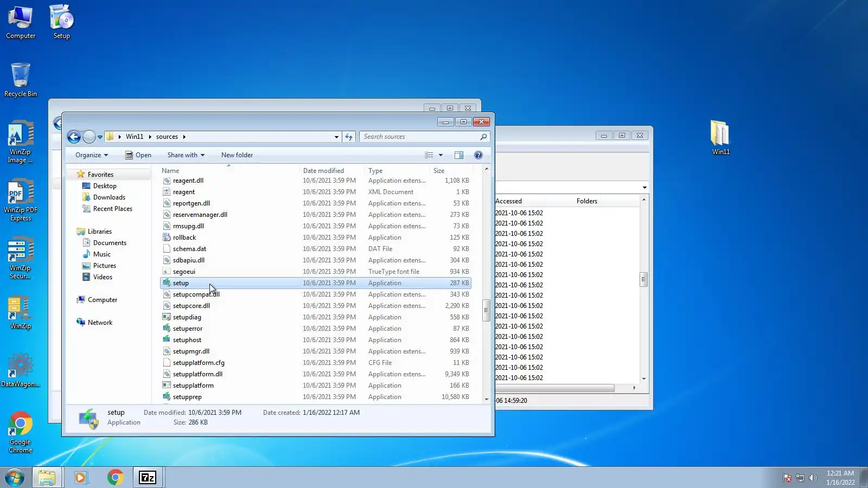Open the Computer desktop icon

(x=21, y=22)
